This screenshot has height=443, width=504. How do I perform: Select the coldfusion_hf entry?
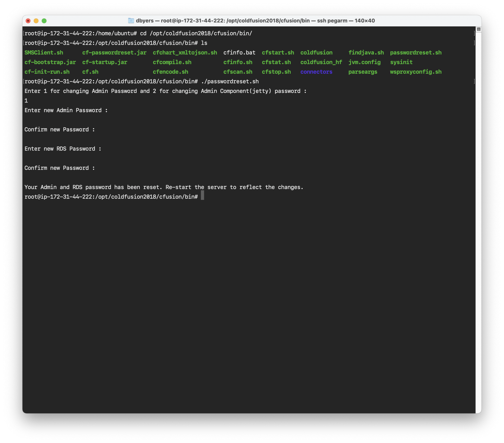tap(321, 62)
